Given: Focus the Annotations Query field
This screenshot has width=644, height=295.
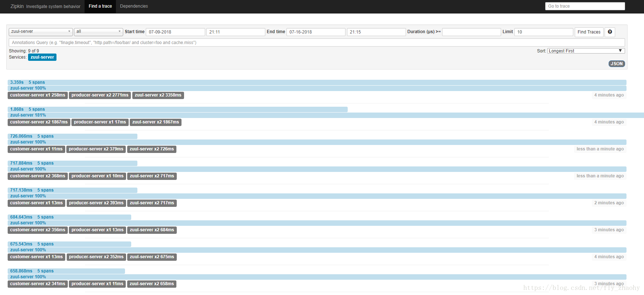Looking at the screenshot, I should 317,43.
